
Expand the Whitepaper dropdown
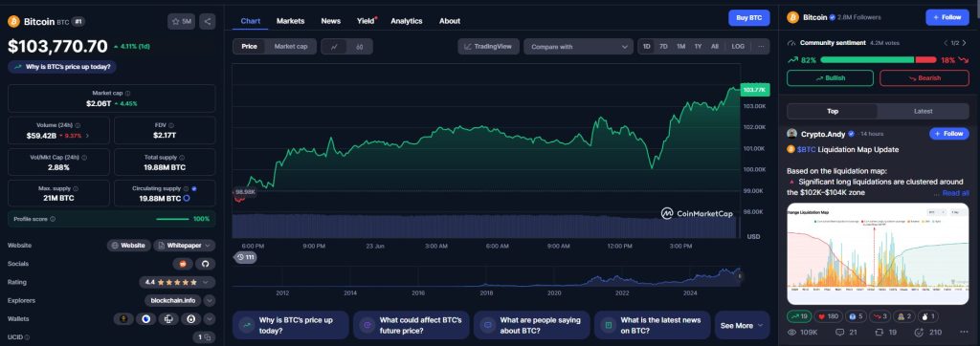click(x=185, y=246)
